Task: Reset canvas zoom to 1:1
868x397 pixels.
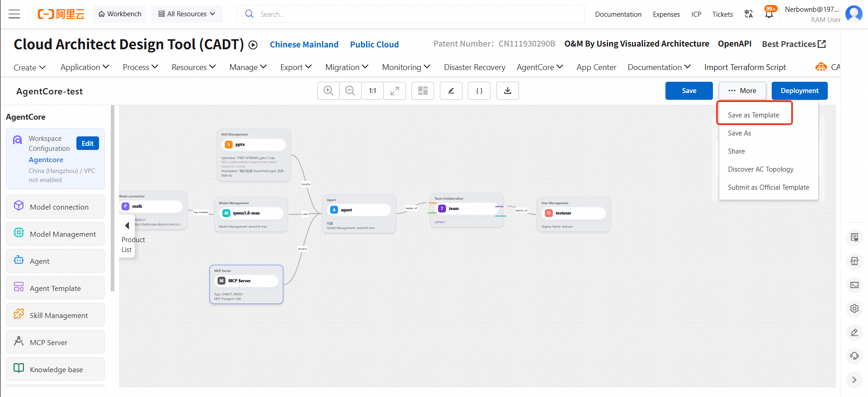Action: [373, 91]
